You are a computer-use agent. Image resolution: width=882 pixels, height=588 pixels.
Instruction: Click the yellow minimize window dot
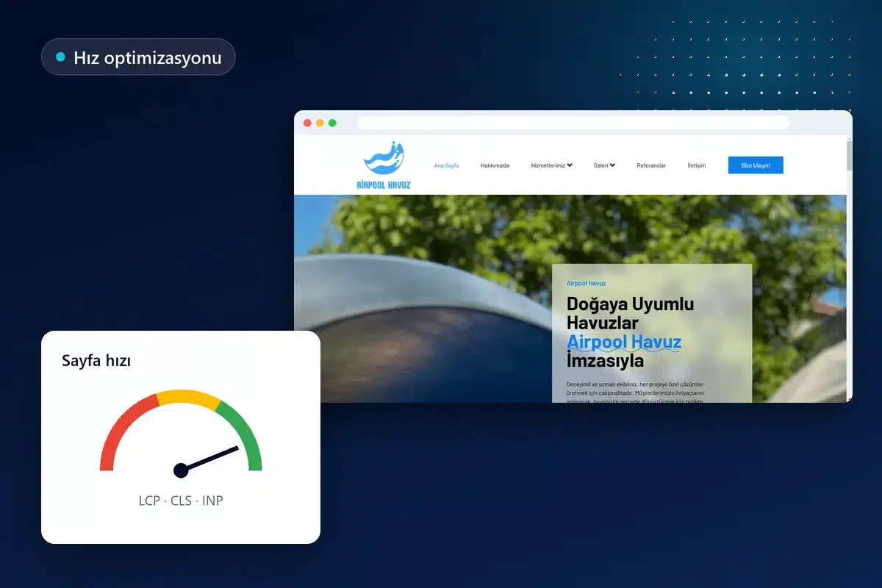click(320, 123)
